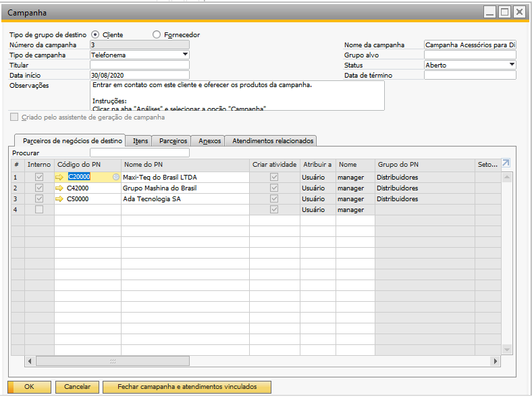Maximize the Campanha window
Screen dimensions: 532x397
point(504,12)
